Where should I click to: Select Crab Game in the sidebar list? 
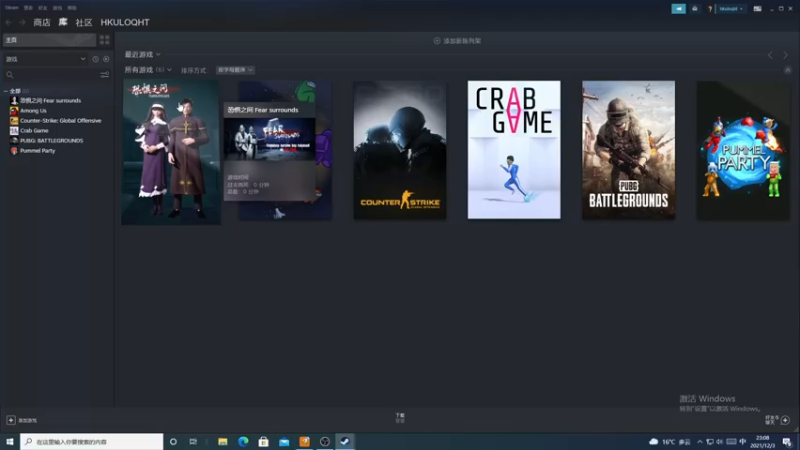34,131
